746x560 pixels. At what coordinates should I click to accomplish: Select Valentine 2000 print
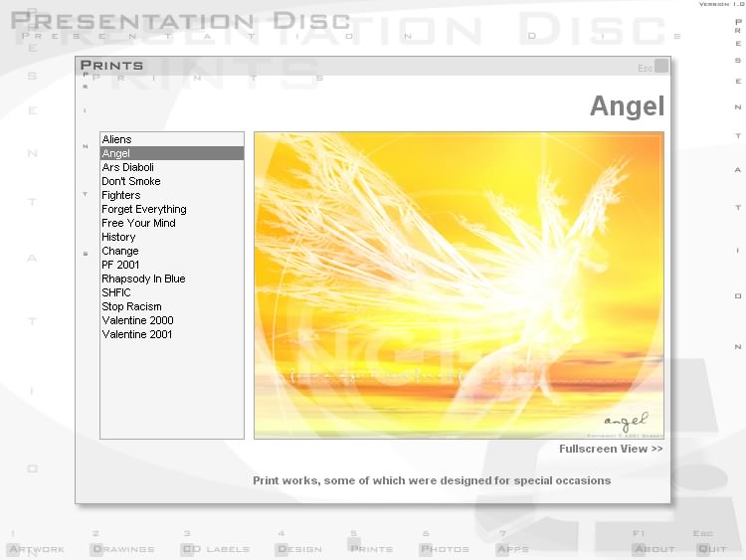[172, 320]
